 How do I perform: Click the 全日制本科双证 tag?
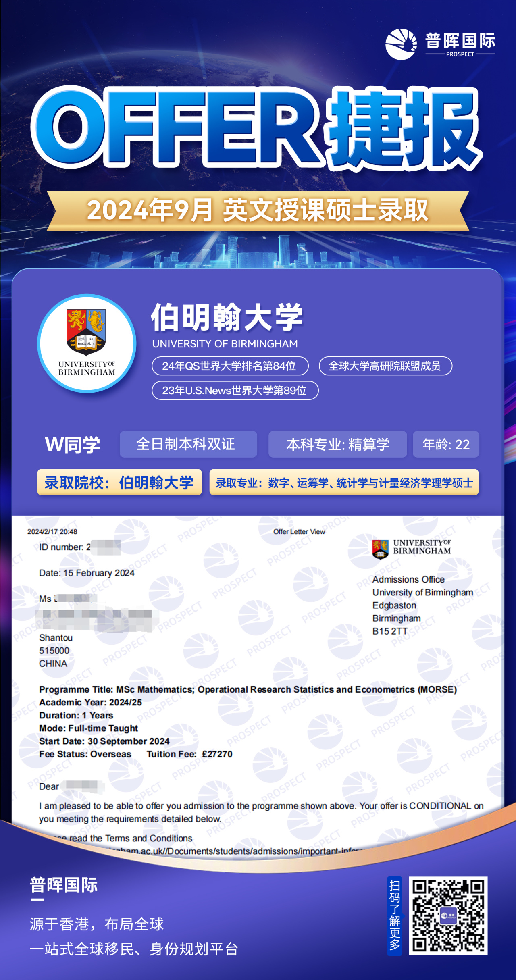click(x=188, y=444)
